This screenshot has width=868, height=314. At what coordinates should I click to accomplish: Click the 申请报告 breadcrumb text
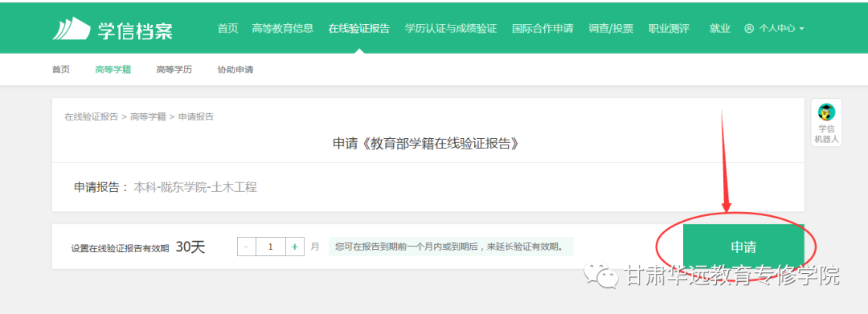(x=196, y=116)
